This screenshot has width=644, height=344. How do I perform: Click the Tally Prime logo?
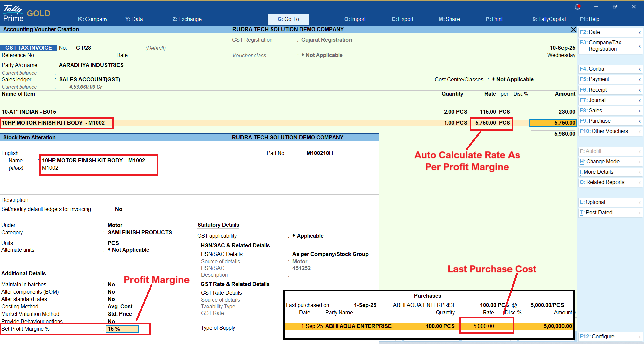(13, 13)
